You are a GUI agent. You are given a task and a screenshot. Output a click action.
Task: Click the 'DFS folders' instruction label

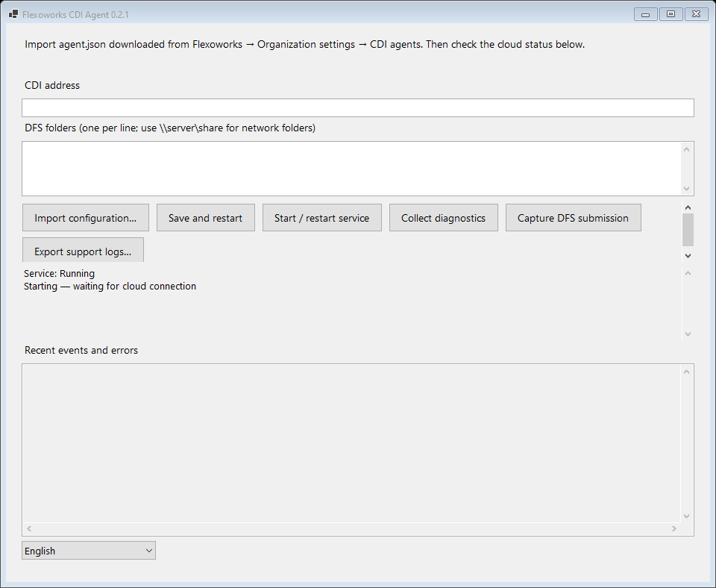point(170,128)
